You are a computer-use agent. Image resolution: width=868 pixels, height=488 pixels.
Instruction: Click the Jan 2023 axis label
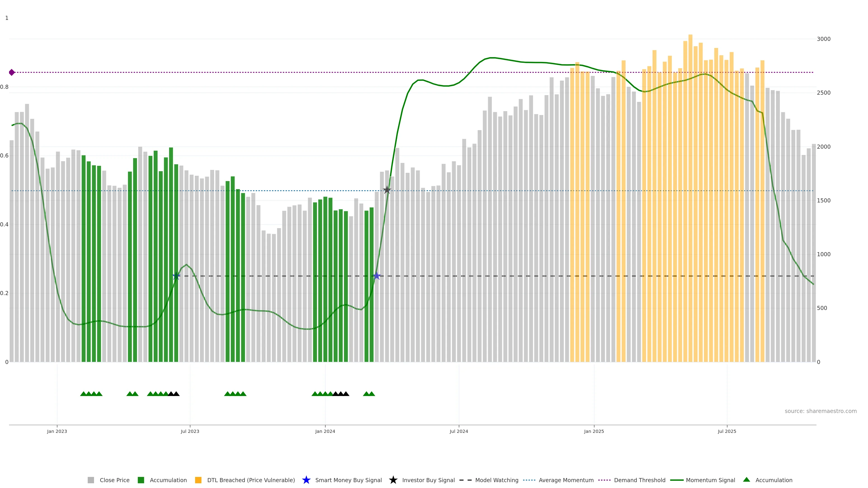[57, 431]
